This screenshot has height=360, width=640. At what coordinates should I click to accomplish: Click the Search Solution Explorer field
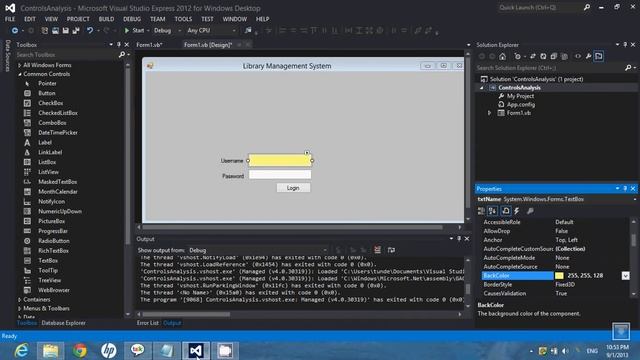pos(550,68)
